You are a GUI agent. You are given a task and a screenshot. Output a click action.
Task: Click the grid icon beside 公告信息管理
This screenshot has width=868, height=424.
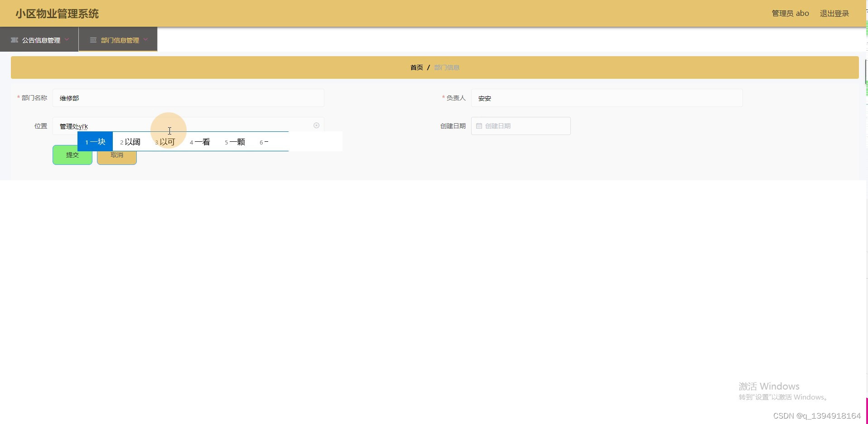click(14, 40)
